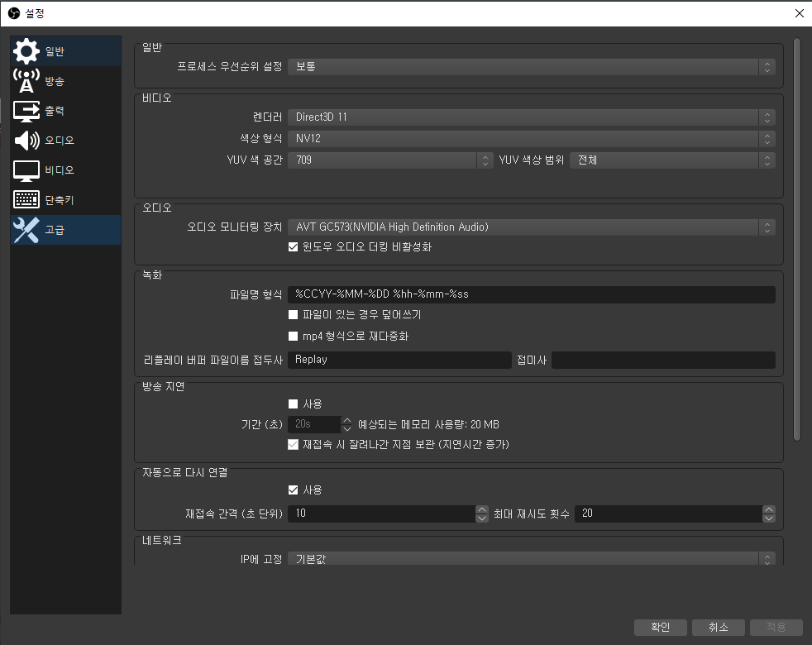Viewport: 812px width, 645px height.
Task: Decrease 최대 재시도 횟수 with down arrow
Action: click(x=769, y=518)
